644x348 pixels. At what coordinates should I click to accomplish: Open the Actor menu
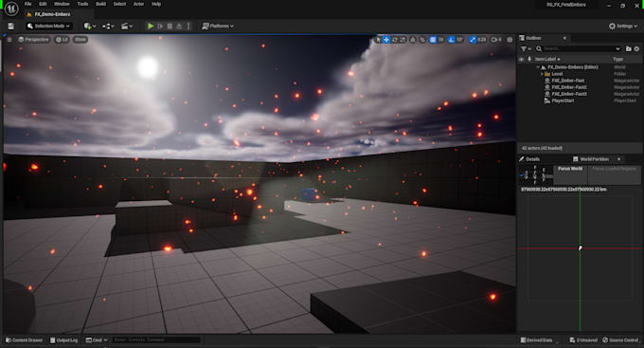[138, 4]
